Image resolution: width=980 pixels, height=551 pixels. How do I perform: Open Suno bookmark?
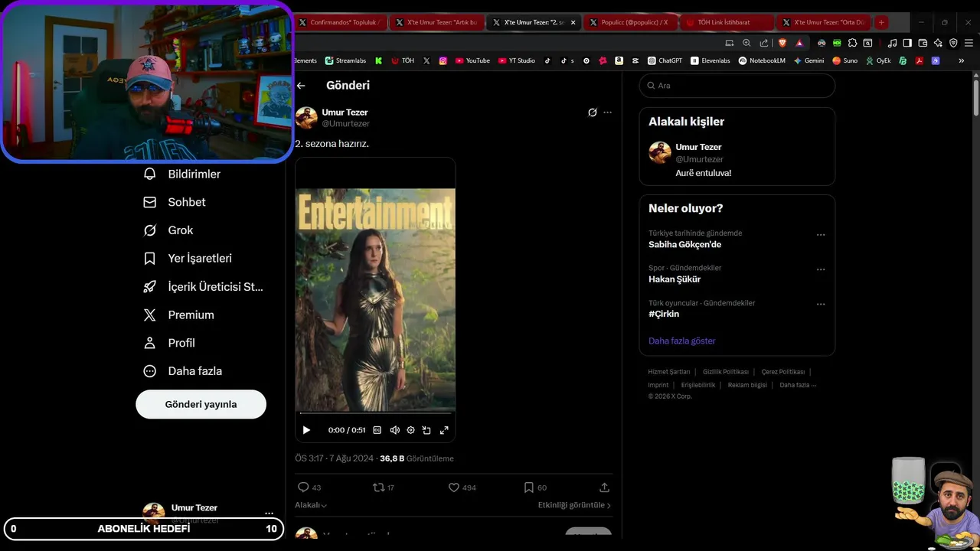845,60
